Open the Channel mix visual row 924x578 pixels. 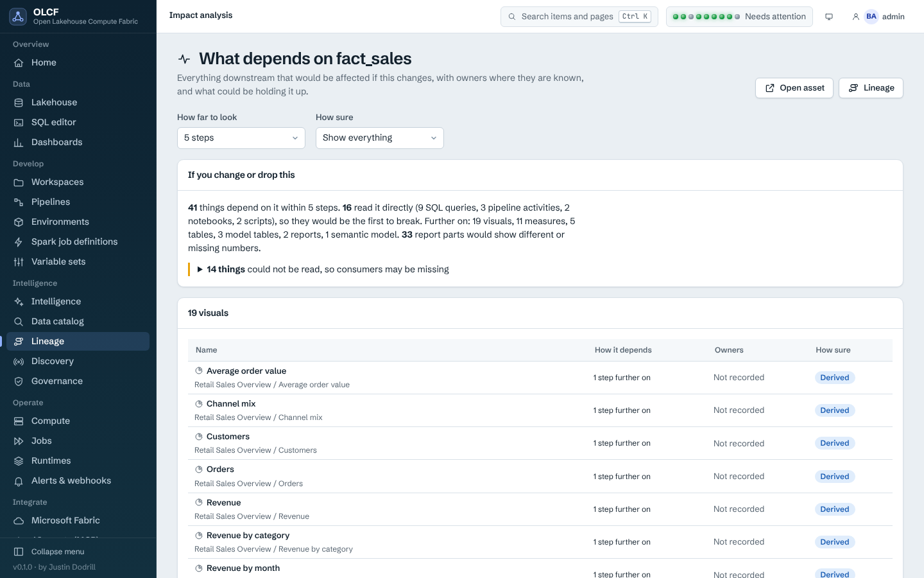[540, 410]
